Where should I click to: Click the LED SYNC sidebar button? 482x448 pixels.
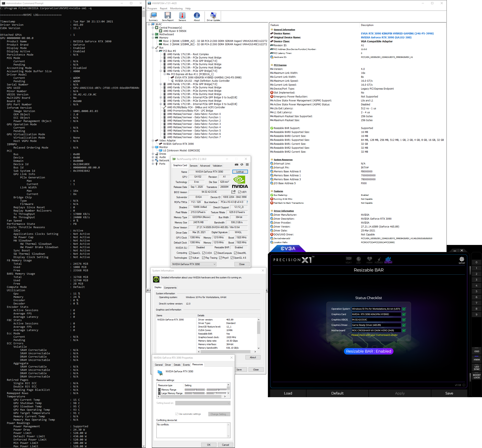pyautogui.click(x=476, y=368)
